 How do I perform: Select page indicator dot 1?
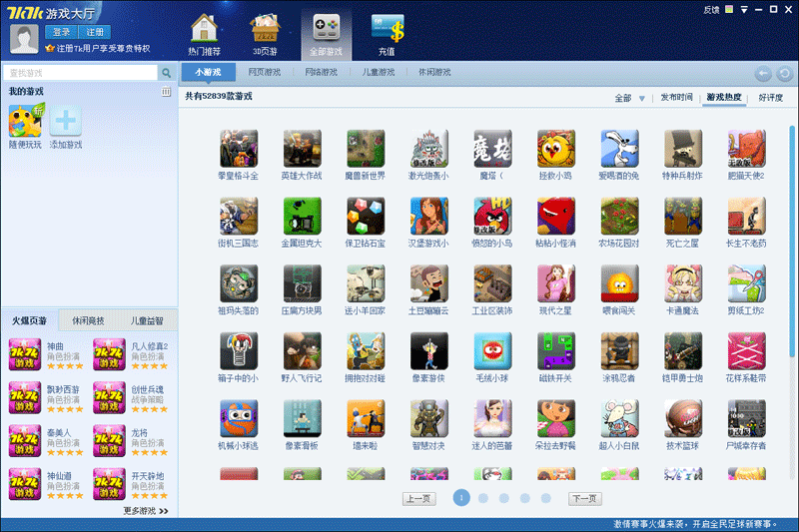click(461, 498)
